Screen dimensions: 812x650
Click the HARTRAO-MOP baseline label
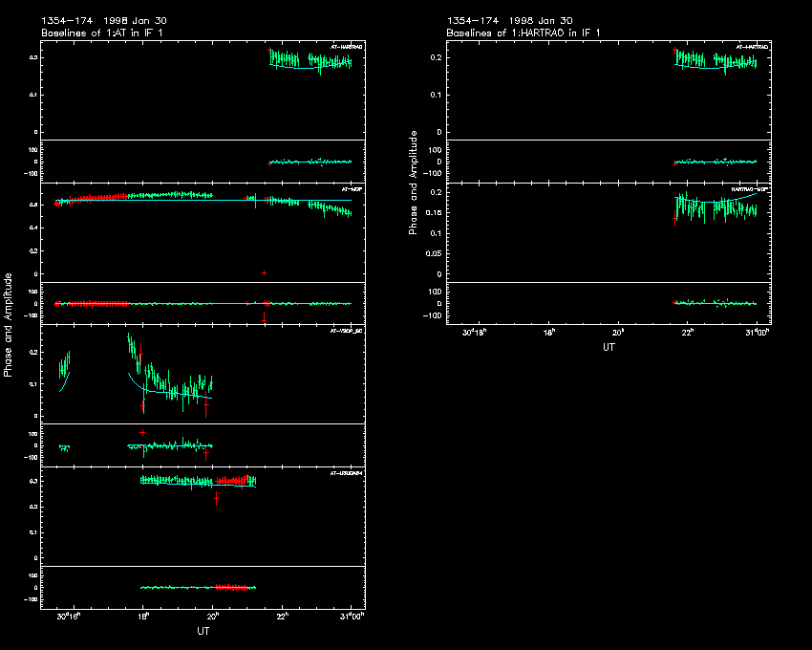[750, 189]
